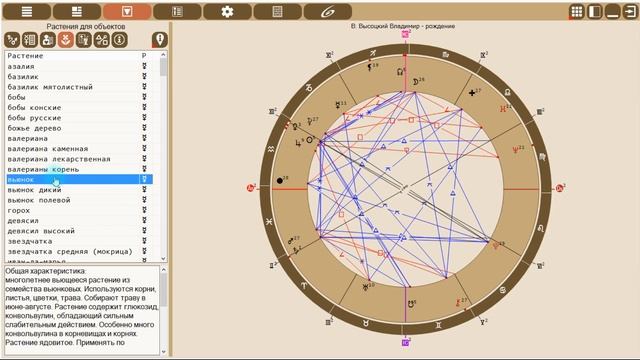Select the row 'базилик'

80,76
